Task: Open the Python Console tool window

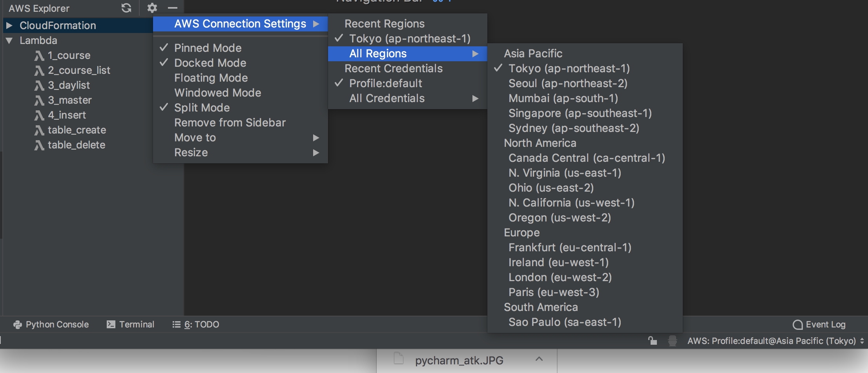Action: pyautogui.click(x=51, y=324)
